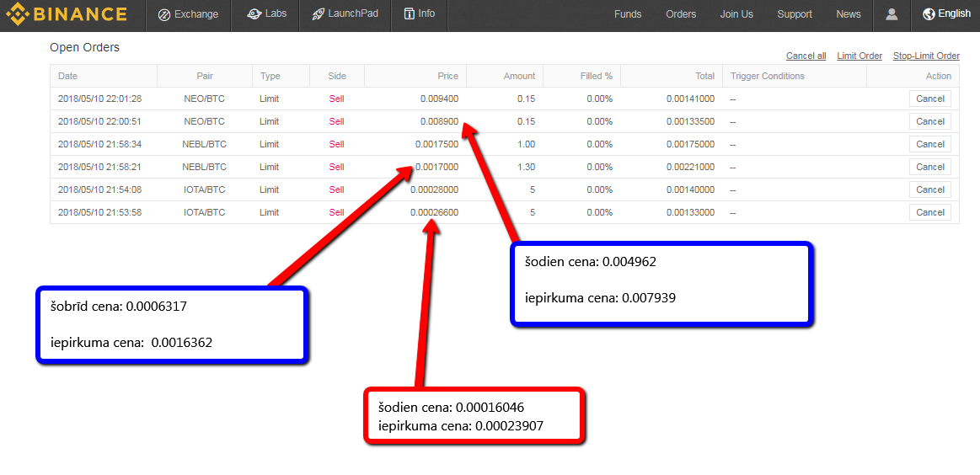
Task: Click the price 0.00028000
Action: coord(434,189)
